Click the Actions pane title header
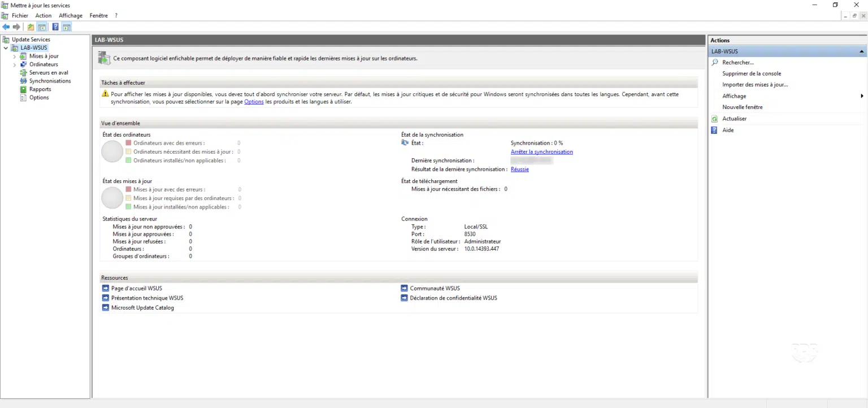Viewport: 868px width, 408px height. (x=788, y=40)
